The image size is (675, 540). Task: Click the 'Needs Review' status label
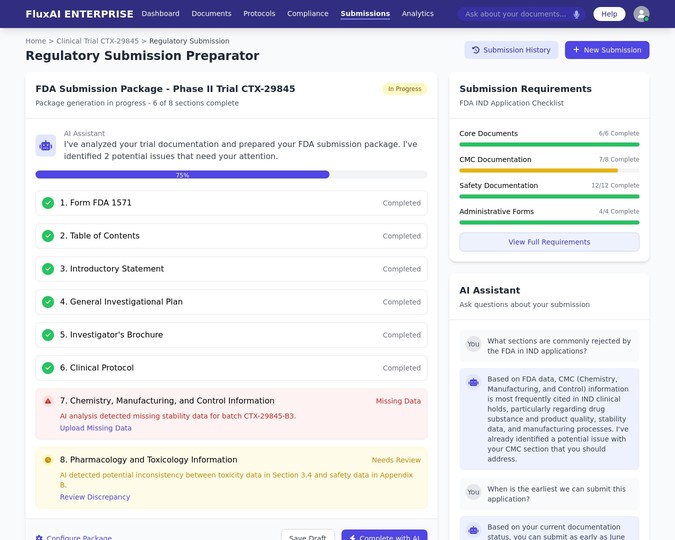coord(396,460)
